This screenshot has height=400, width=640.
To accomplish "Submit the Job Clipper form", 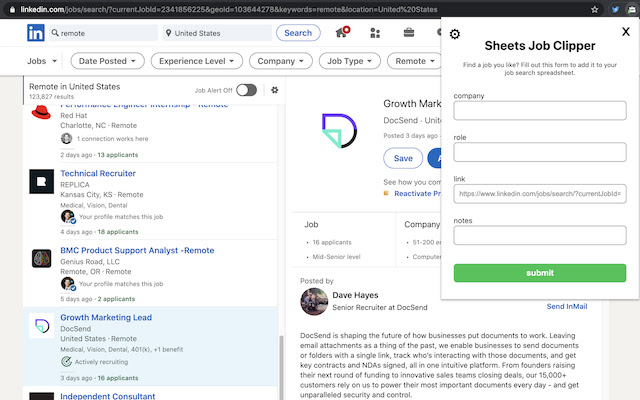I will pyautogui.click(x=540, y=273).
